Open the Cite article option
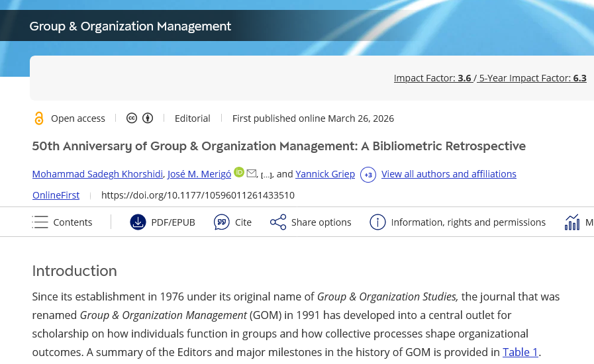The width and height of the screenshot is (594, 364). (232, 222)
